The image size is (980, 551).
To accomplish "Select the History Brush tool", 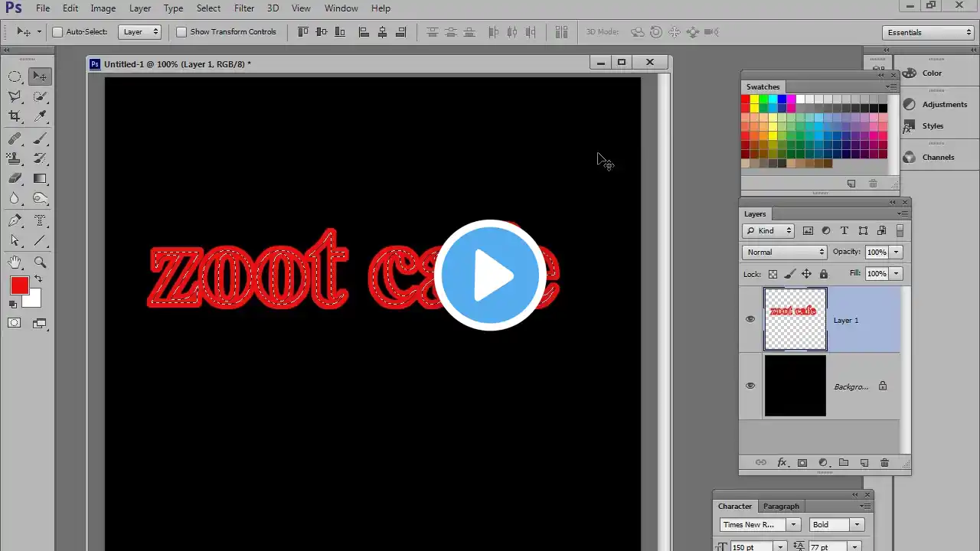I will [40, 158].
